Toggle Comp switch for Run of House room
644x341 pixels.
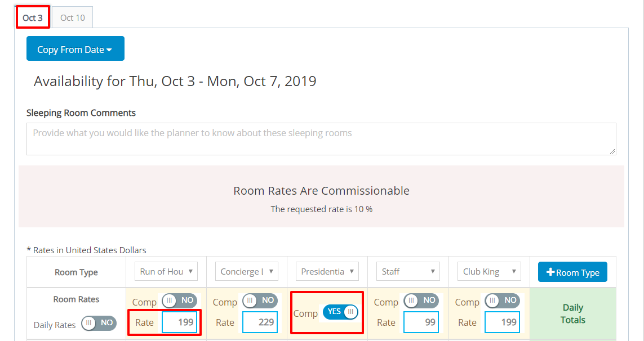point(180,301)
